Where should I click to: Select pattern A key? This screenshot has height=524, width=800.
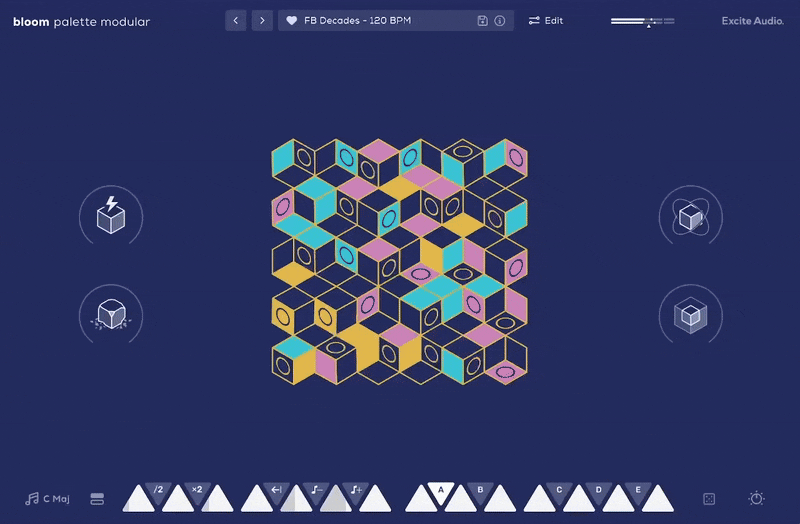pos(440,490)
